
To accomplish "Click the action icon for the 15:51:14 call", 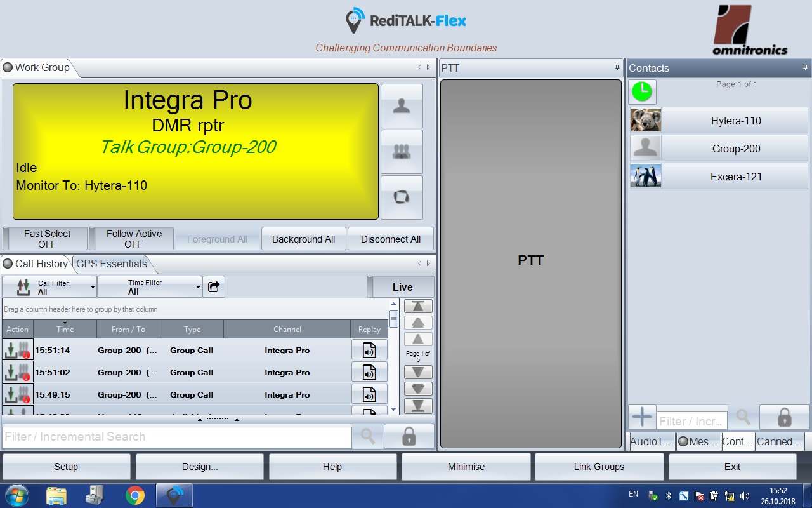I will tap(18, 350).
